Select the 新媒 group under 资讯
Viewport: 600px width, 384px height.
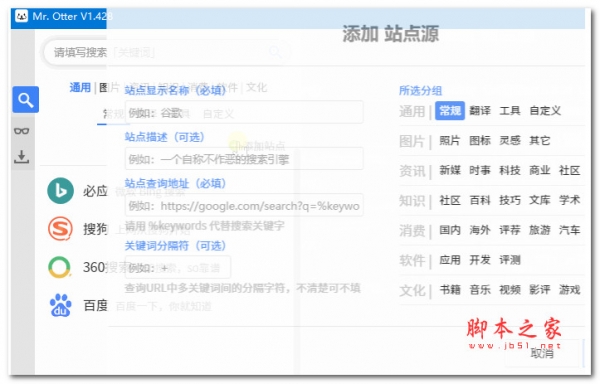click(x=450, y=170)
